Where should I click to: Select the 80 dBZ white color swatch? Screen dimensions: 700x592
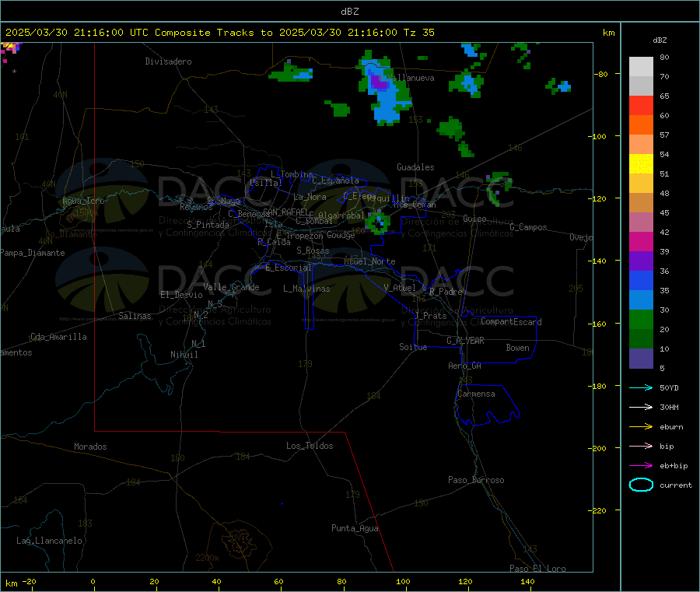(641, 67)
